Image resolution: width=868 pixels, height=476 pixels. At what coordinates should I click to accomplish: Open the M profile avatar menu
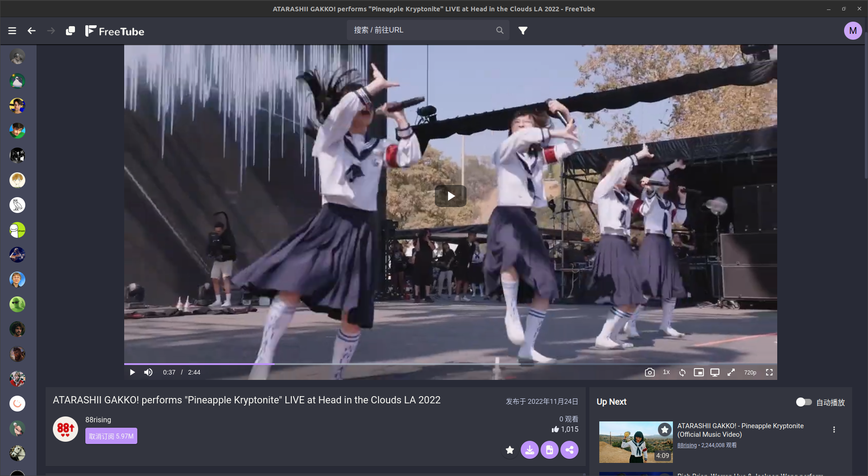pos(853,31)
